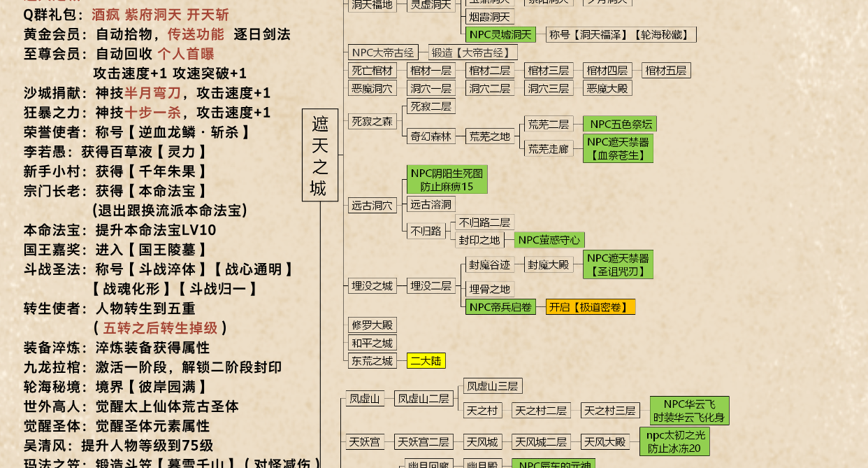The image size is (868, 468).
Task: Open the 埋没之城 node
Action: click(372, 285)
